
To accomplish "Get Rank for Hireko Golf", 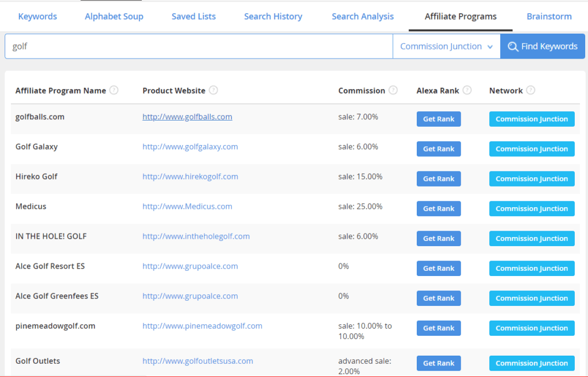I will pyautogui.click(x=438, y=178).
